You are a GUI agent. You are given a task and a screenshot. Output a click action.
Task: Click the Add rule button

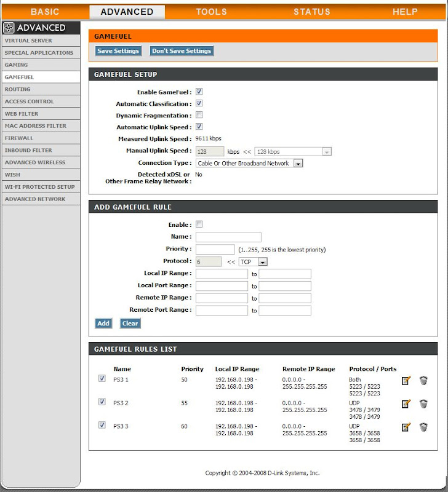[x=103, y=323]
